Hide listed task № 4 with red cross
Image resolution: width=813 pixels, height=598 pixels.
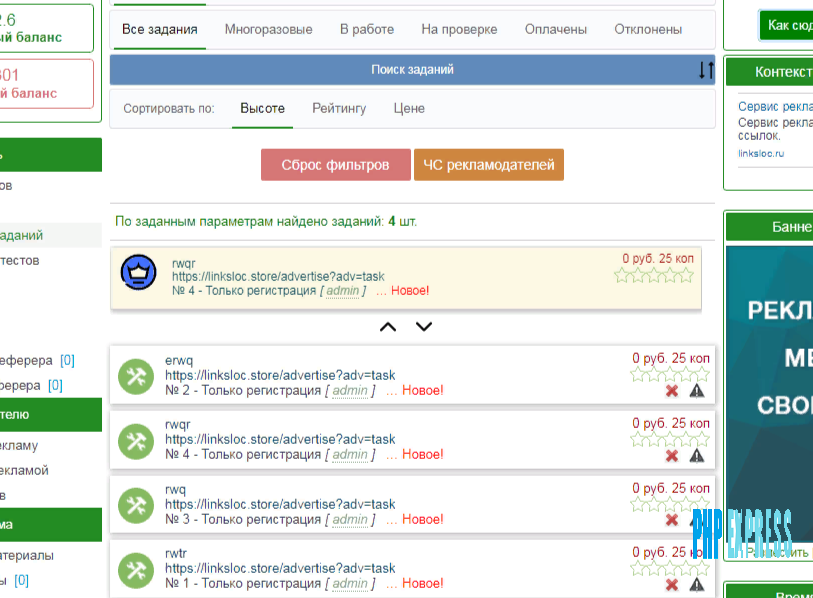[672, 456]
